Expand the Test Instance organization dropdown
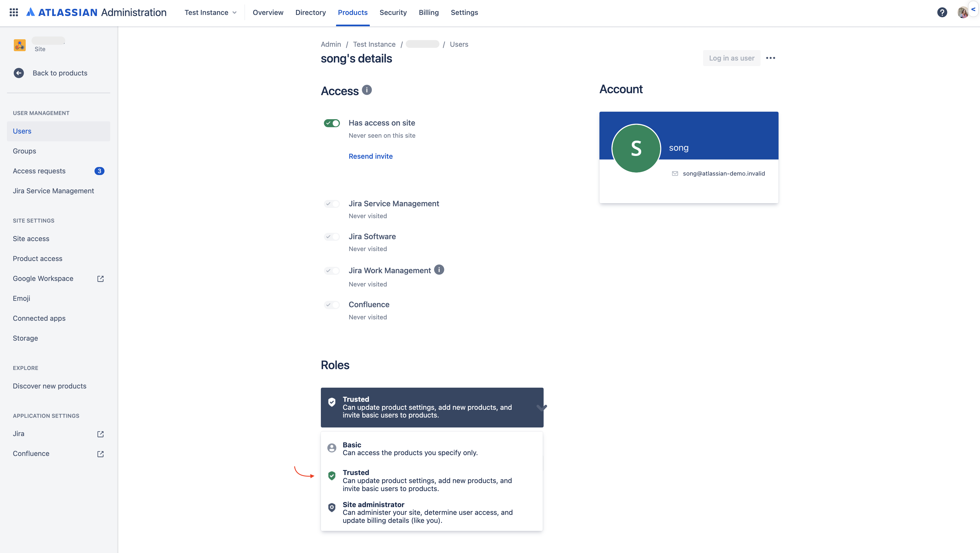980x553 pixels. pyautogui.click(x=210, y=12)
